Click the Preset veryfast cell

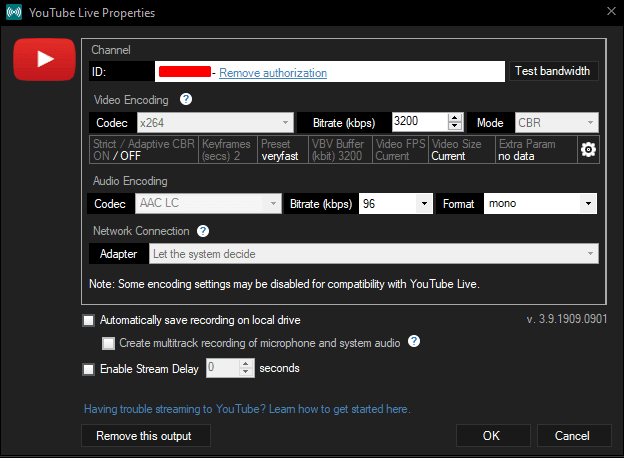coord(283,150)
